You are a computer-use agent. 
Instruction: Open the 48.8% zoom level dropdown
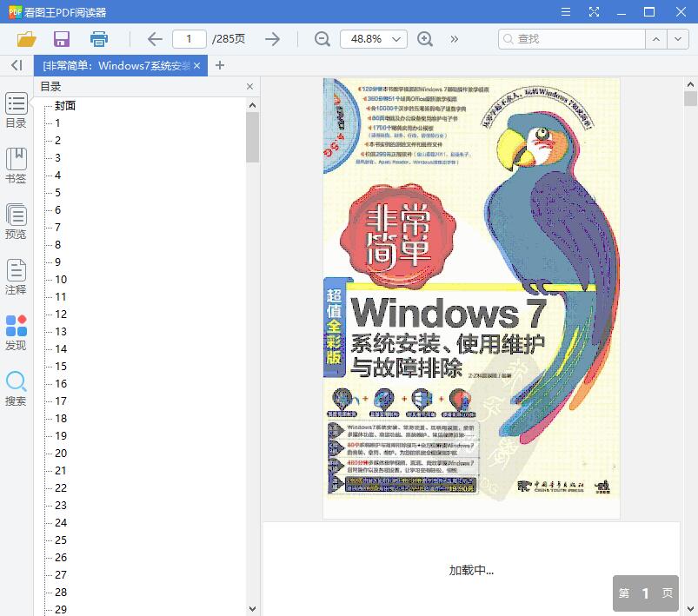[374, 39]
